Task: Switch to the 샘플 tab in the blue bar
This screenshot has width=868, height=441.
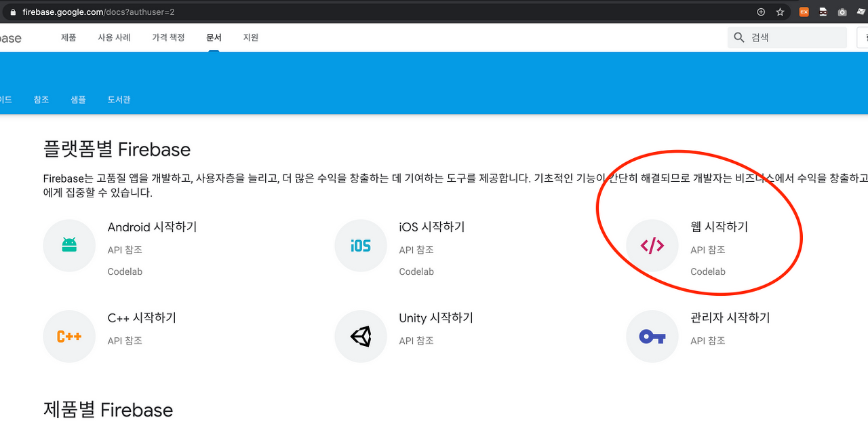Action: tap(79, 100)
